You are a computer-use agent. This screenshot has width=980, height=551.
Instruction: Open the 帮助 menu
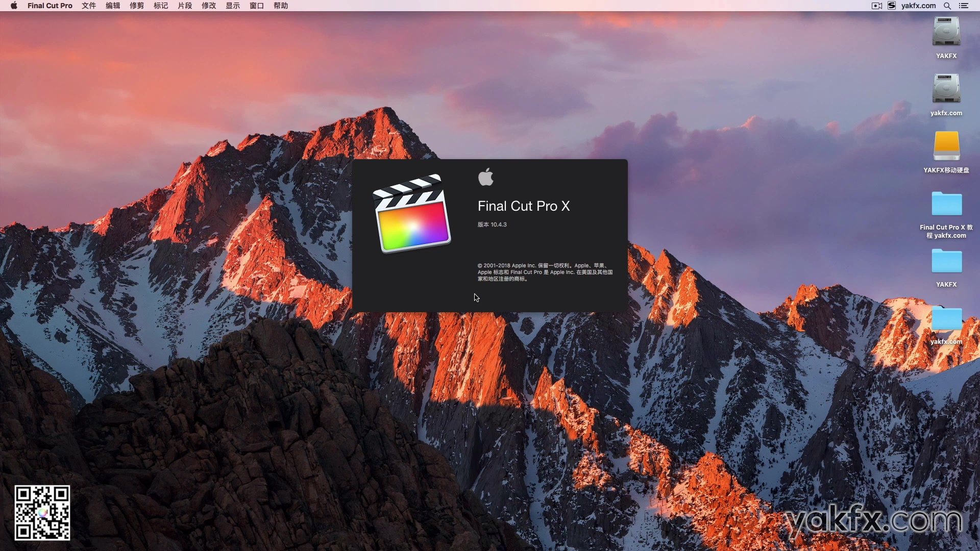point(281,6)
